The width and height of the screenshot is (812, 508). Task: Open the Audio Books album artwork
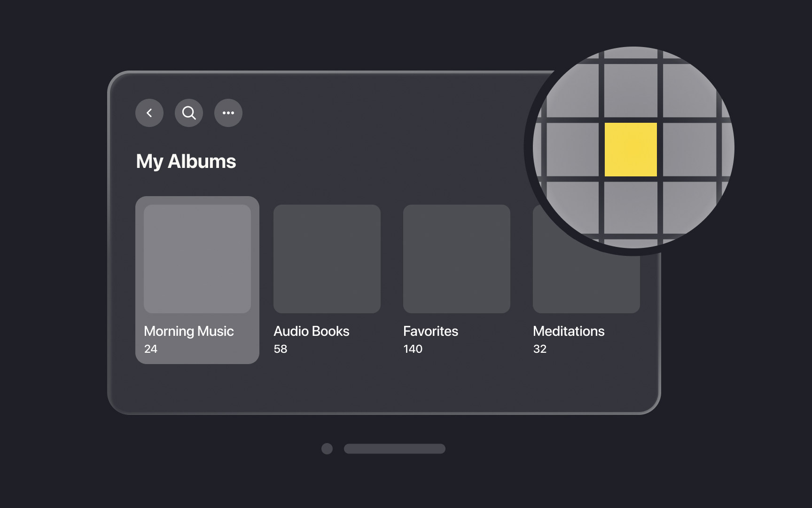[327, 259]
